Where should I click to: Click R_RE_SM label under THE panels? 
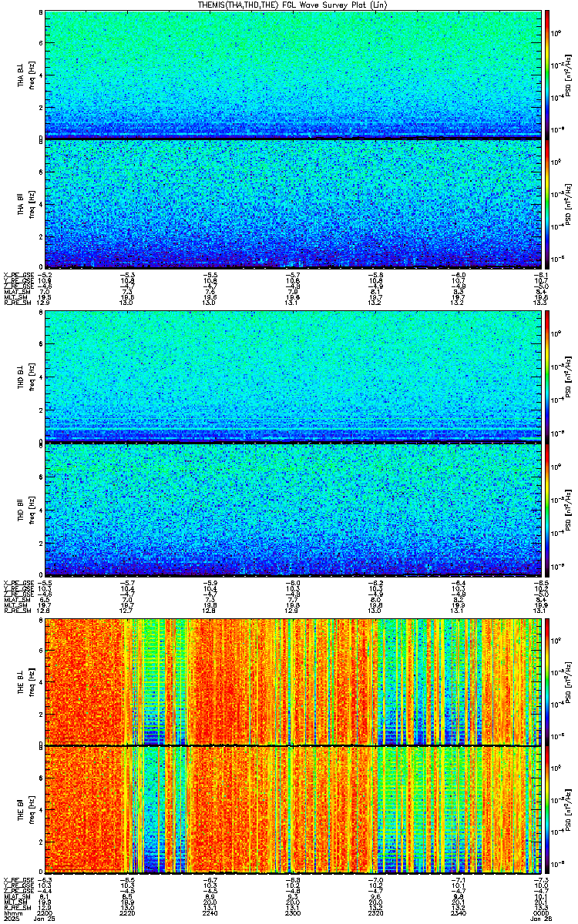click(x=16, y=907)
